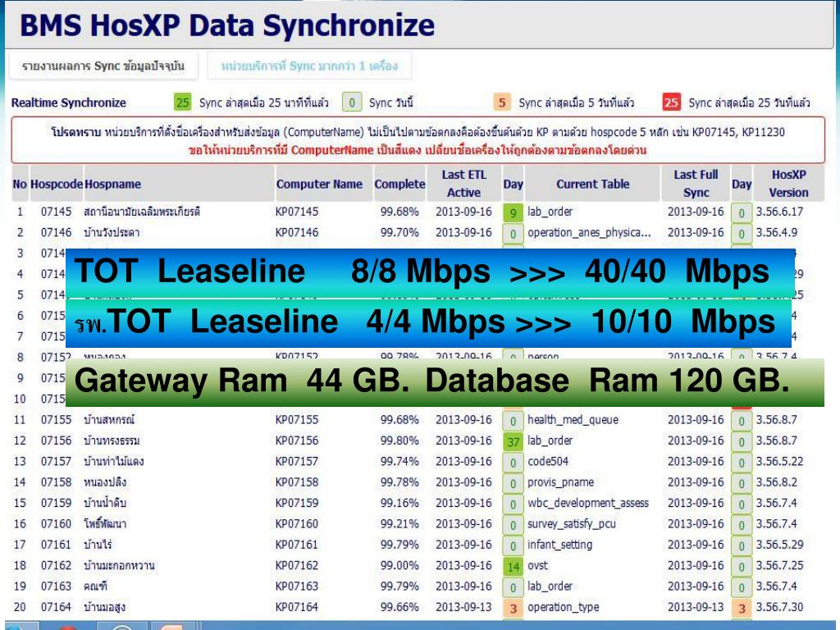Select version 3.56.5.29 for KP07161
The width and height of the screenshot is (840, 630).
coord(779,545)
